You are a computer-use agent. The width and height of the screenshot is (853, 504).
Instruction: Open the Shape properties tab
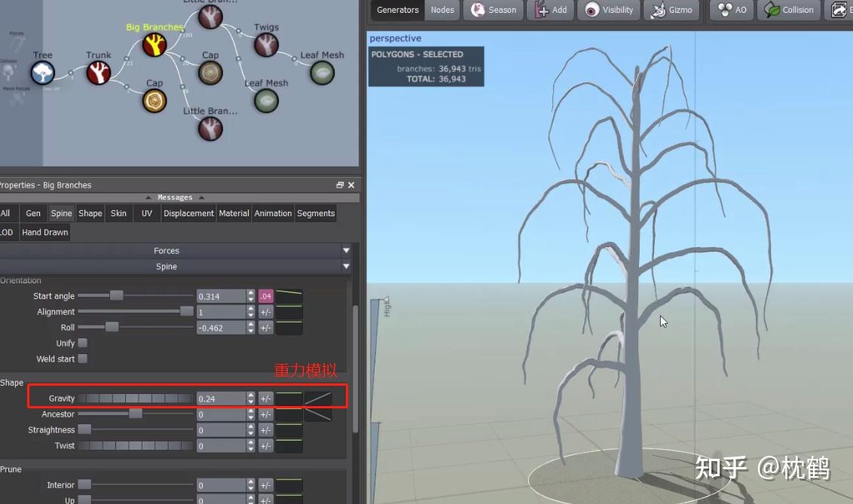[90, 213]
